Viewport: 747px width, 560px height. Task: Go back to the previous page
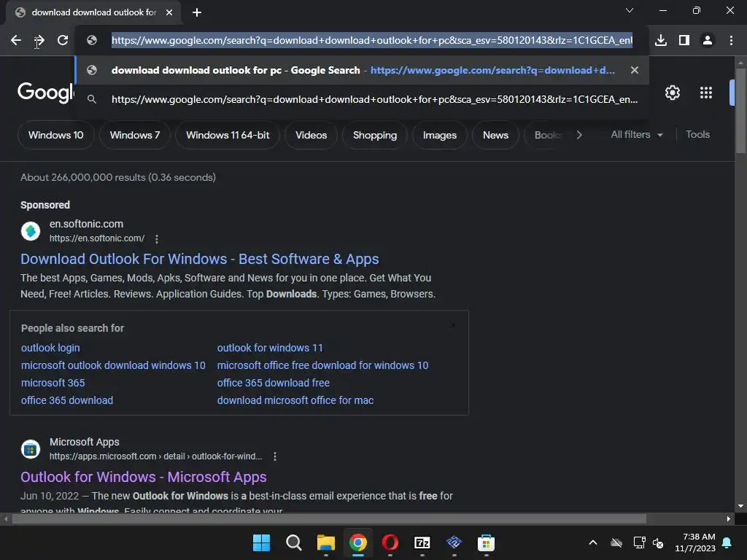click(16, 41)
